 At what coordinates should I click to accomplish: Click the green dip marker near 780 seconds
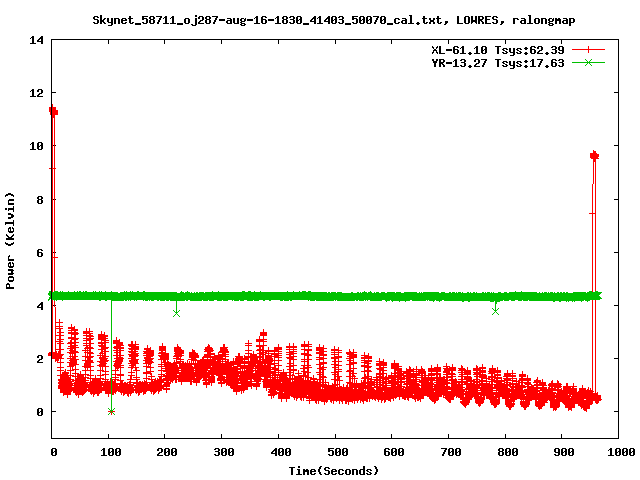pyautogui.click(x=496, y=311)
